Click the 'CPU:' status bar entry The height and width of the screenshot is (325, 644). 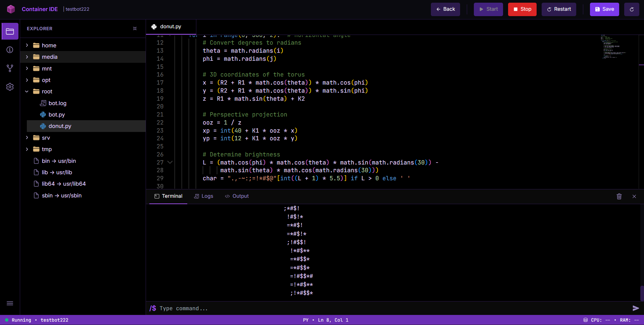(600, 320)
